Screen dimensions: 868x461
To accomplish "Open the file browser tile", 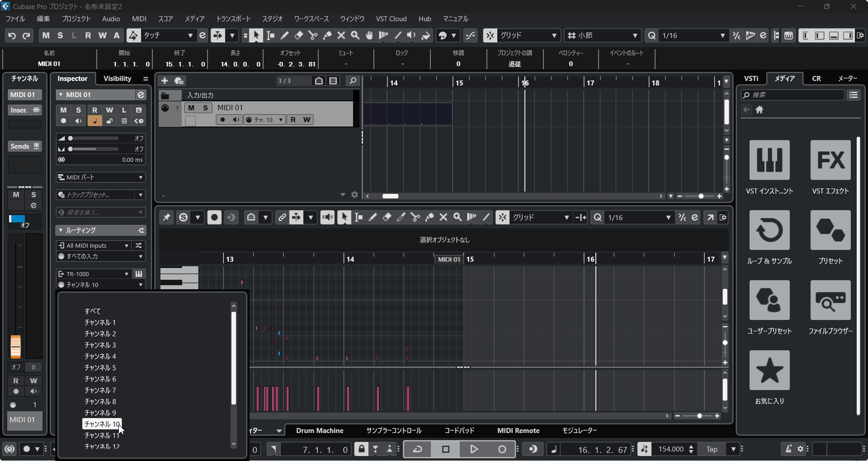I will 830,301.
